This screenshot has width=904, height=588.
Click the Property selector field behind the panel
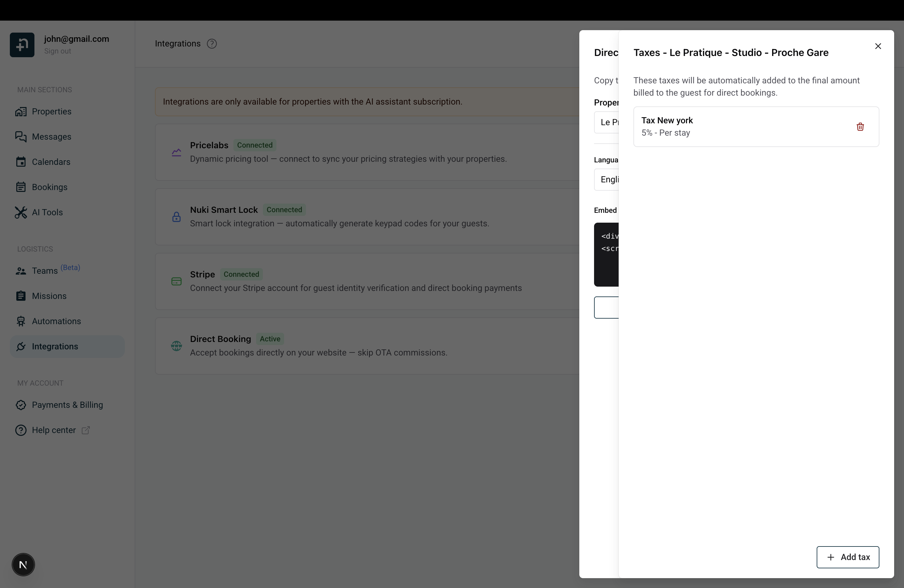point(607,122)
